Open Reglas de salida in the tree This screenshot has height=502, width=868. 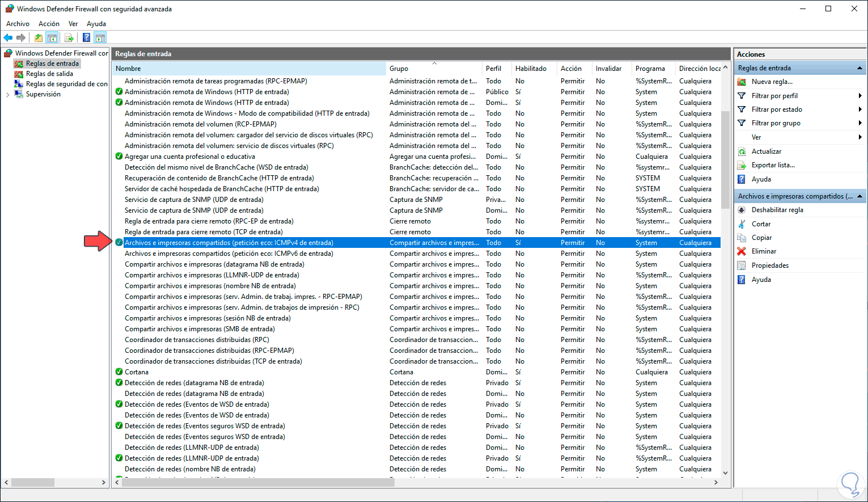49,74
